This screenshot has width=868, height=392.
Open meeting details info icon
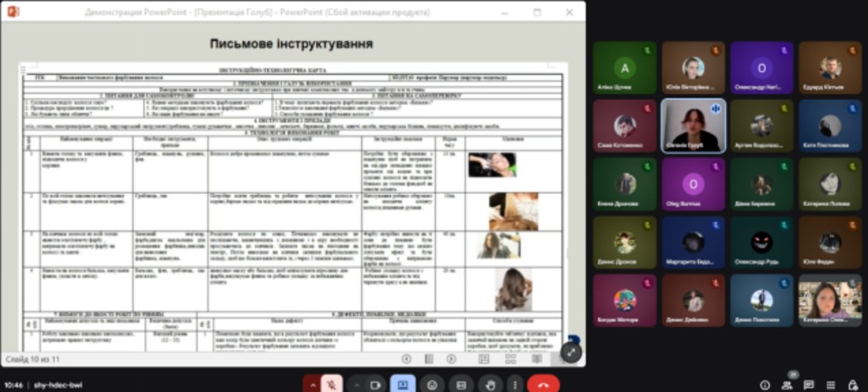click(x=765, y=385)
